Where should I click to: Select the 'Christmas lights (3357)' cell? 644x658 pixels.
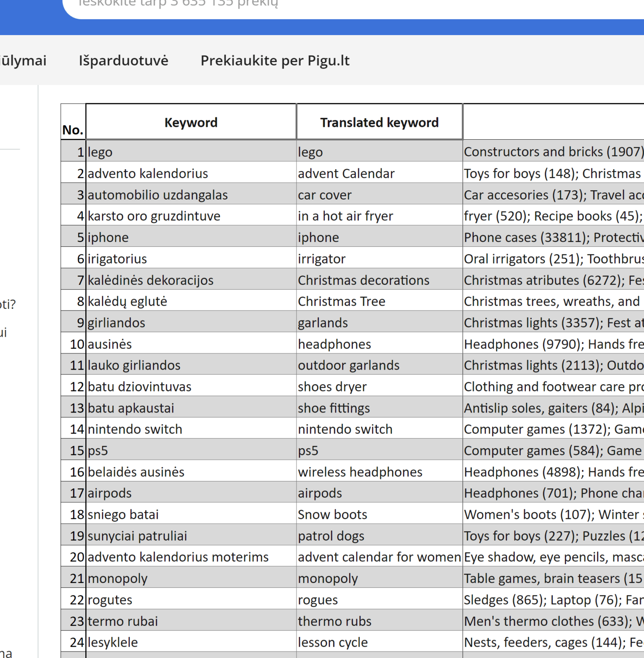click(x=554, y=321)
